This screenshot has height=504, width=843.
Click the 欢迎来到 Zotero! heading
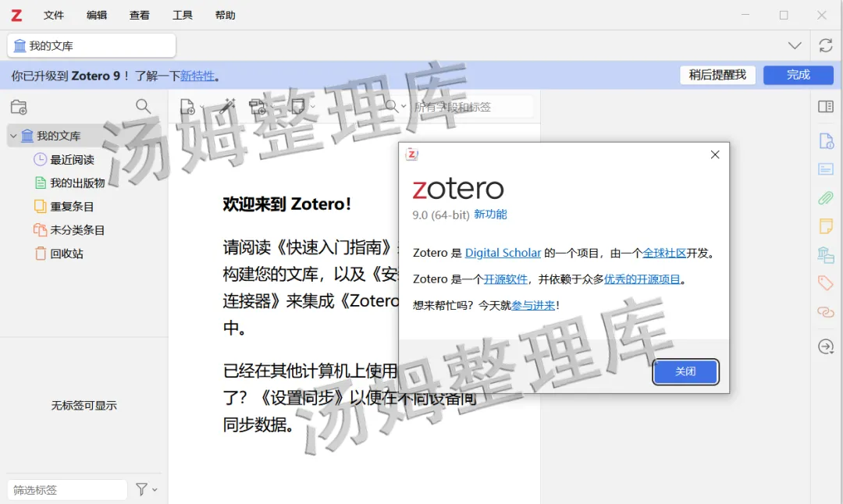[x=286, y=204]
